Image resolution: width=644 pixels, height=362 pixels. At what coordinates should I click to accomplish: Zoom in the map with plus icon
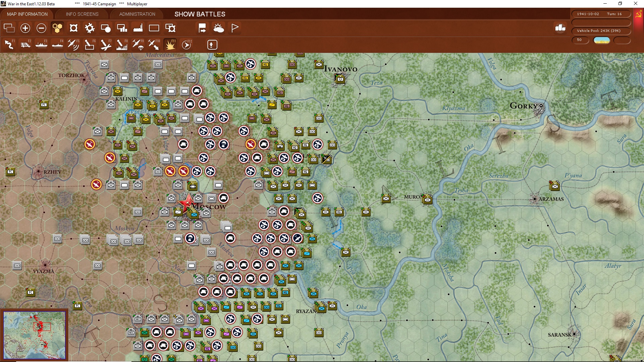point(25,28)
